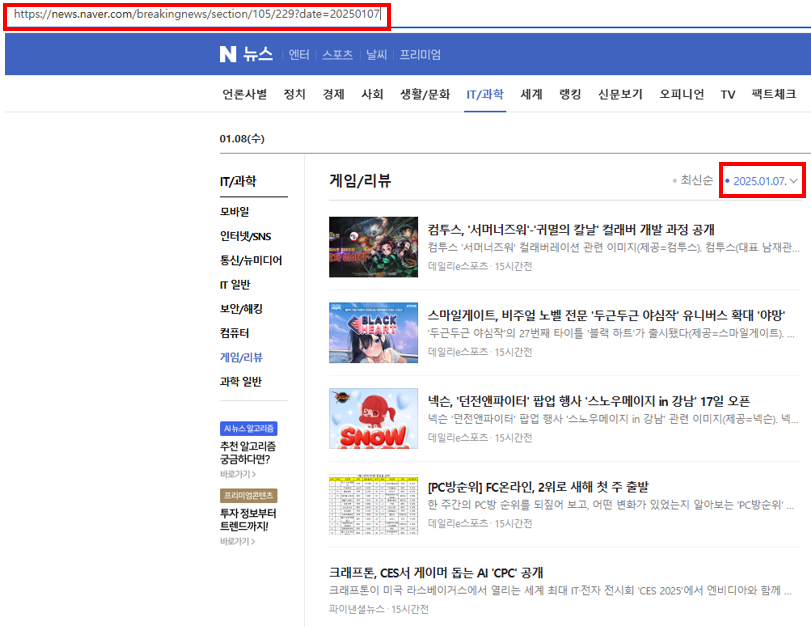Select the 세계 tab
This screenshot has height=627, width=811.
(531, 94)
